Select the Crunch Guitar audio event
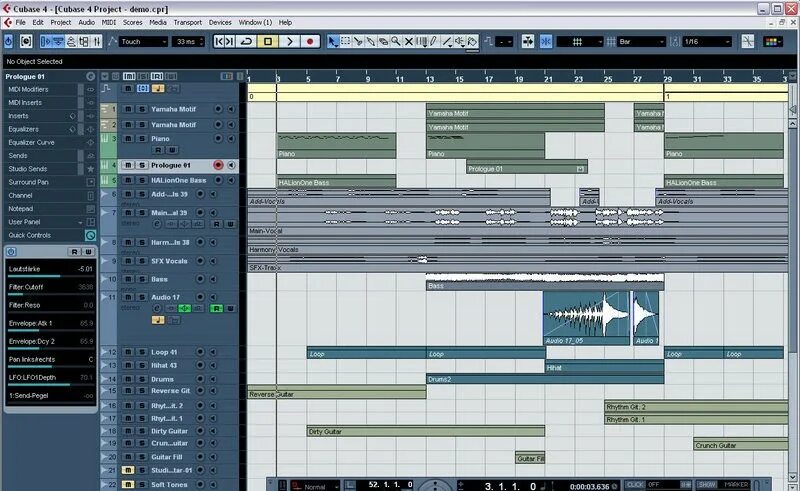Viewport: 800px width, 491px height. click(x=740, y=445)
